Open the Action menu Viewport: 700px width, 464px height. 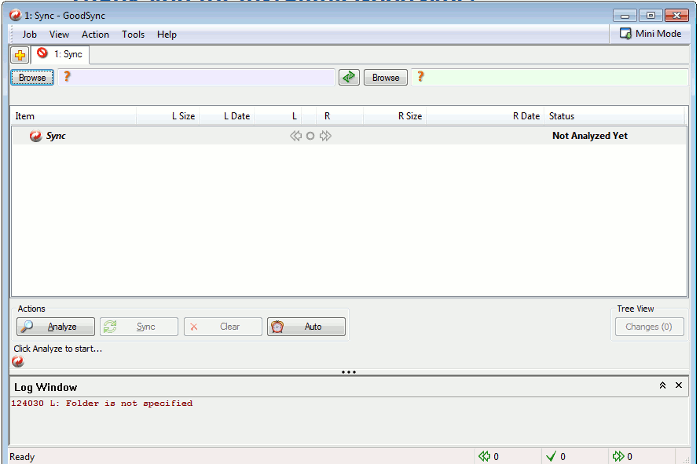pyautogui.click(x=95, y=34)
